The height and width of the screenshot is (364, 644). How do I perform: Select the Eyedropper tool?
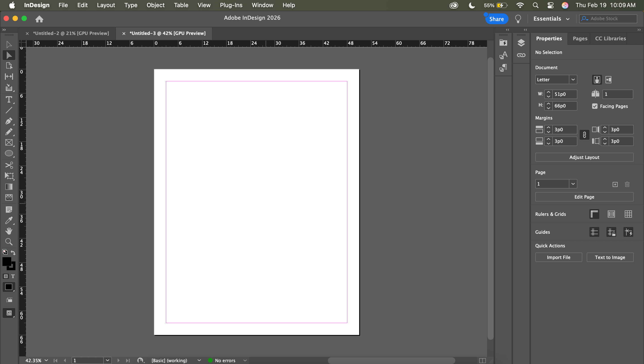9,220
